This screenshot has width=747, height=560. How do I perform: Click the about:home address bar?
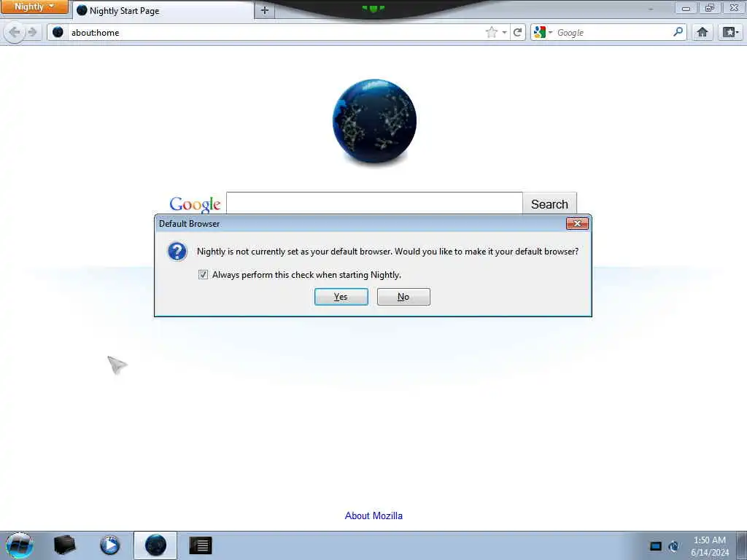click(x=276, y=32)
